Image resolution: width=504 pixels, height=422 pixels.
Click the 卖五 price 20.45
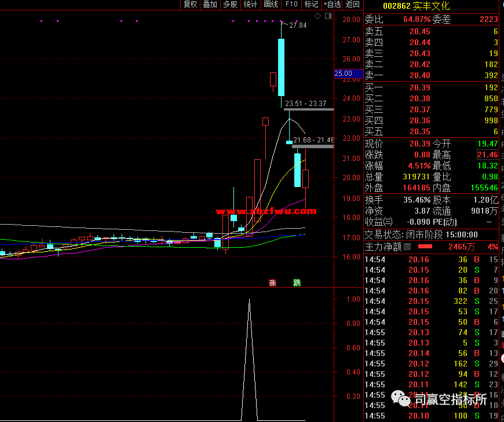pos(420,31)
